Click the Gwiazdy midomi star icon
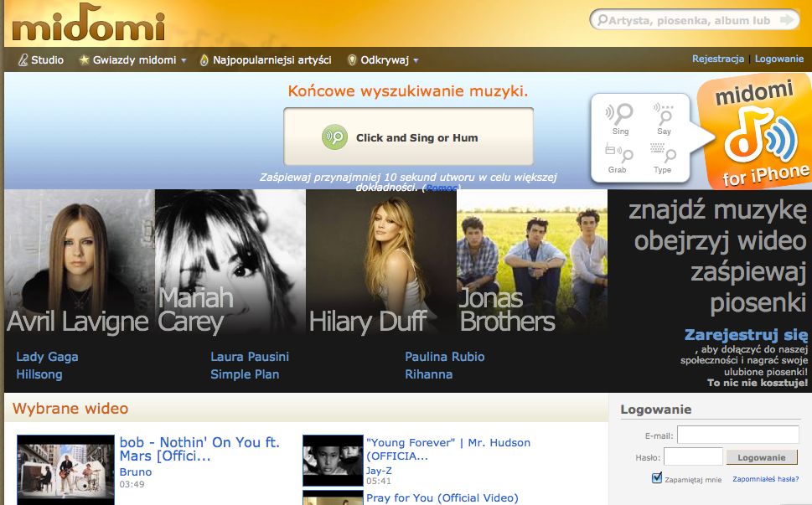The height and width of the screenshot is (505, 812). 84,59
